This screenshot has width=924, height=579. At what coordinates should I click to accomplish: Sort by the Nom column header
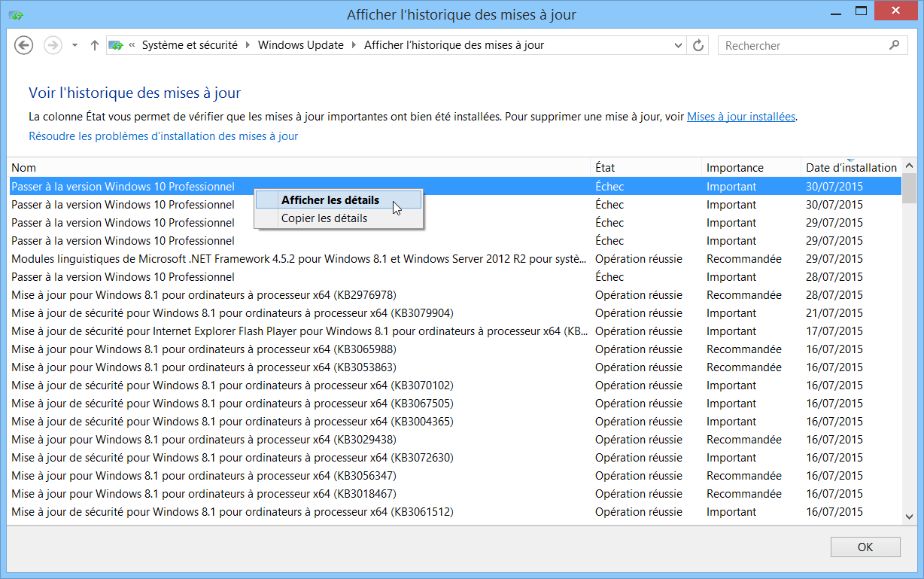pyautogui.click(x=300, y=167)
